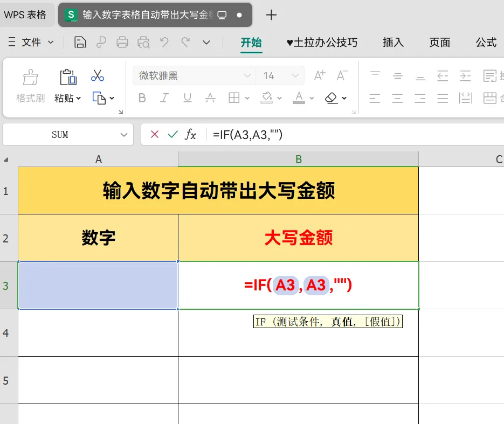Cancel formula entry with red X

click(x=155, y=134)
